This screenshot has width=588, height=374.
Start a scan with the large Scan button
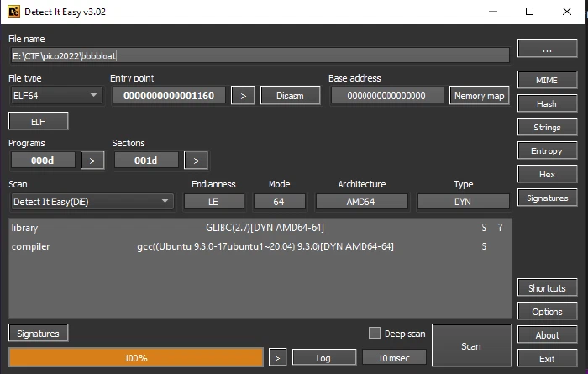471,345
